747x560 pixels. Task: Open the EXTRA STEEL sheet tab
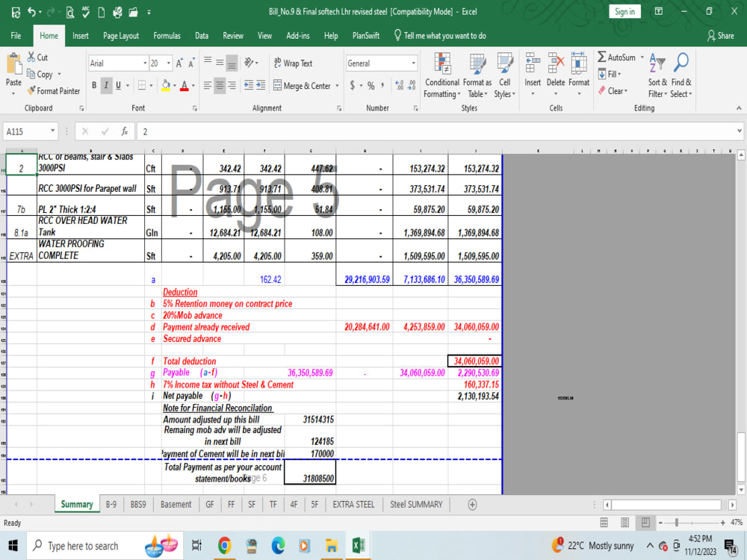[x=353, y=504]
